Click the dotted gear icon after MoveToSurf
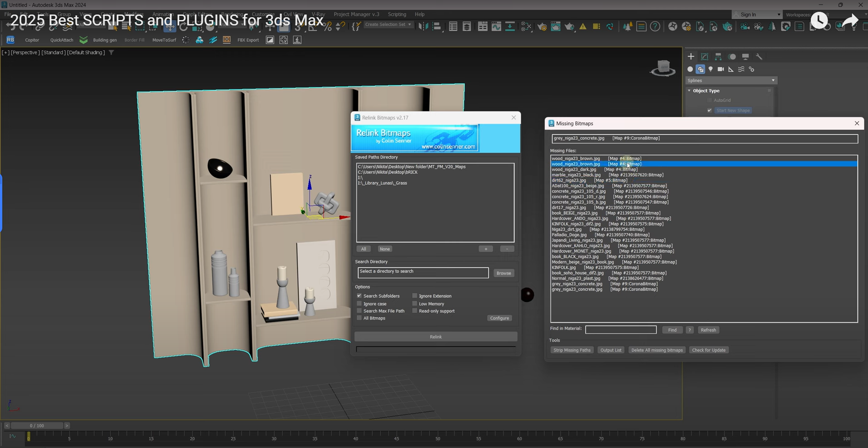Viewport: 868px width, 448px height. (x=186, y=40)
